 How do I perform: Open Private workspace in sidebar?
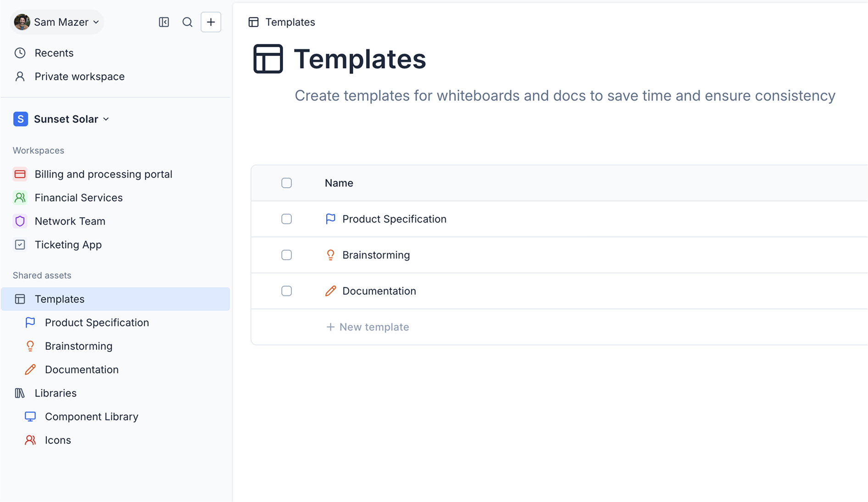point(79,77)
